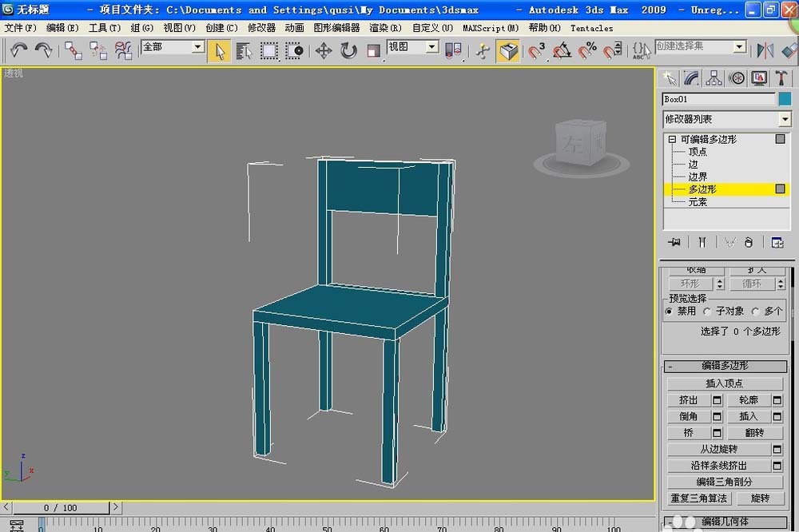Viewport: 799px width, 532px height.
Task: Click the Edit Named Selection Sets icon
Action: tap(641, 51)
